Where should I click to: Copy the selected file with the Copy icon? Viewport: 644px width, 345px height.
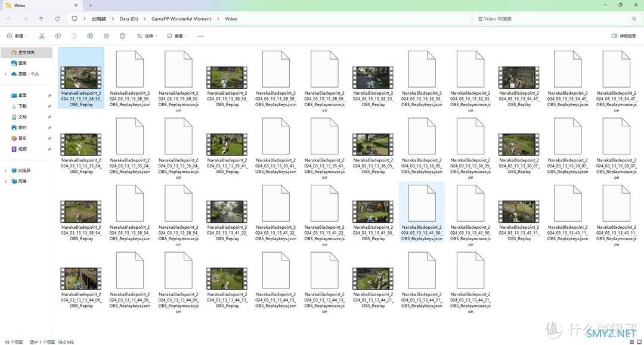[x=58, y=36]
